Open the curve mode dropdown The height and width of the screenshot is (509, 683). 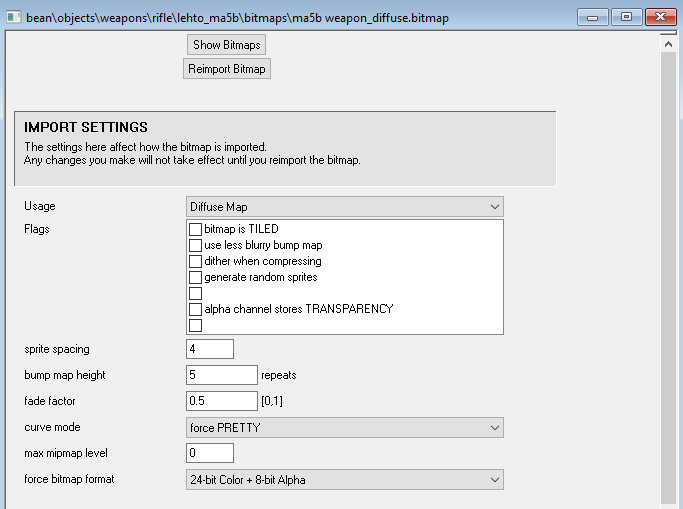345,428
